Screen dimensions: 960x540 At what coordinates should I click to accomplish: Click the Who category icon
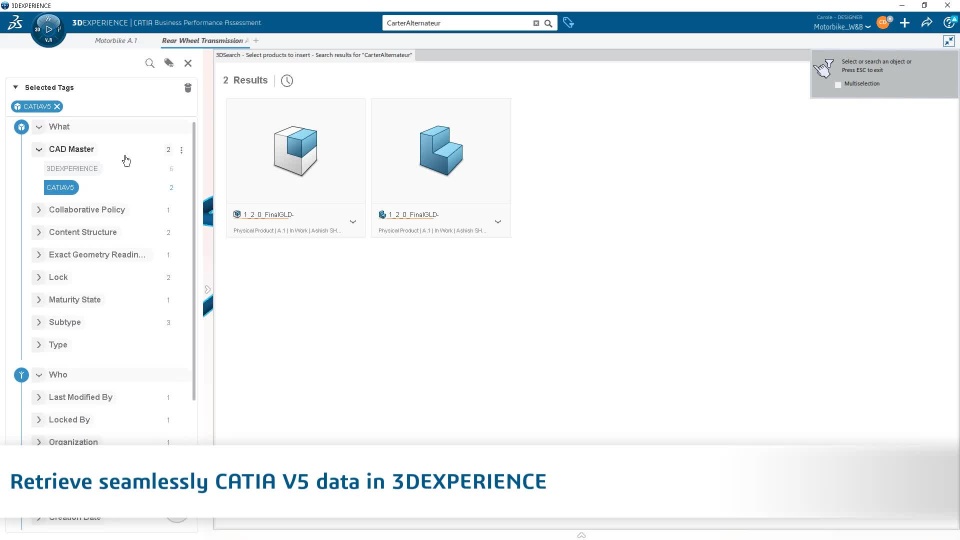click(21, 375)
